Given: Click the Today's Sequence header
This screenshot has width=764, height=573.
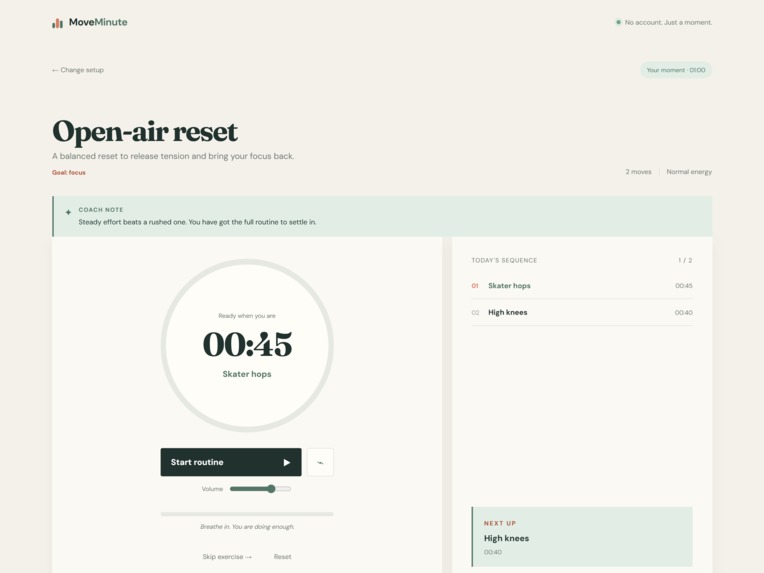Looking at the screenshot, I should (504, 260).
